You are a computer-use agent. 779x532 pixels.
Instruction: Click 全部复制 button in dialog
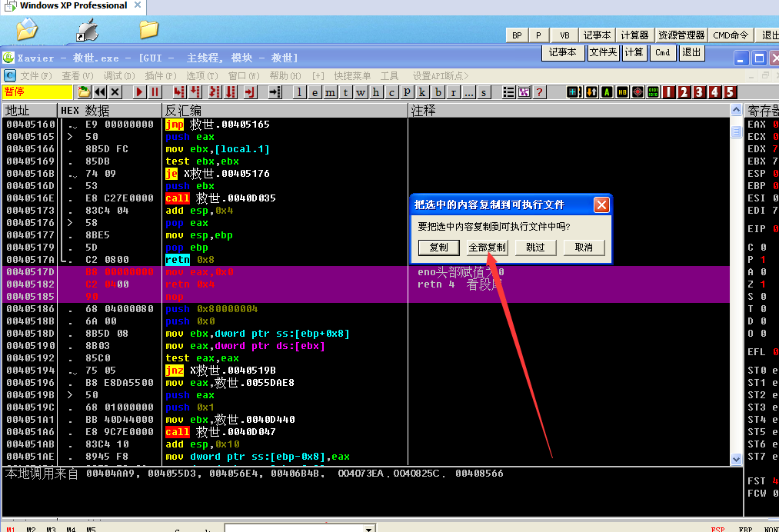pyautogui.click(x=487, y=248)
